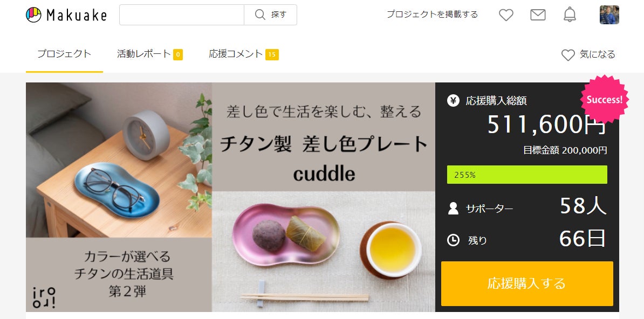
Task: Click the supporter person icon
Action: [453, 209]
